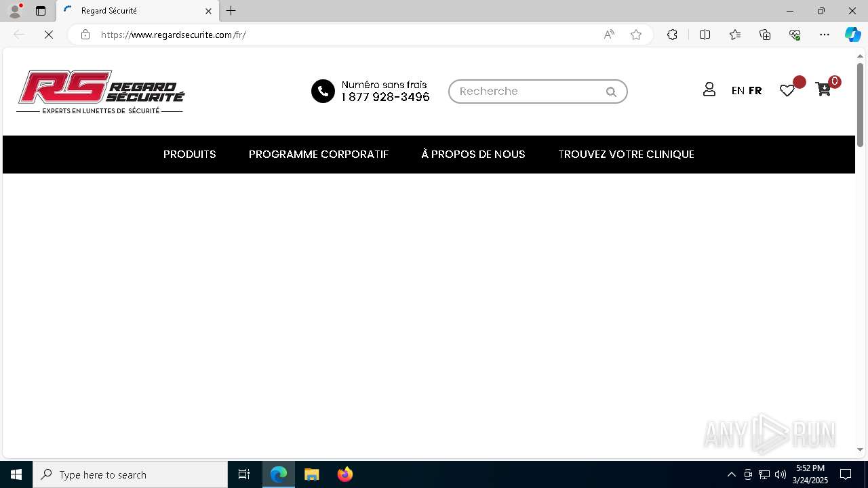The image size is (868, 488).
Task: Switch language to FR
Action: click(x=755, y=91)
